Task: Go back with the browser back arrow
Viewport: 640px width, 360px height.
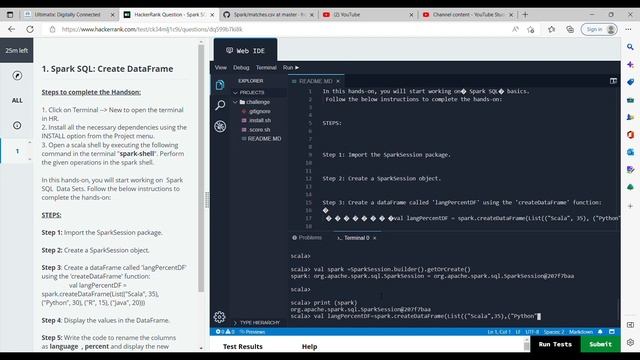Action: coord(11,29)
